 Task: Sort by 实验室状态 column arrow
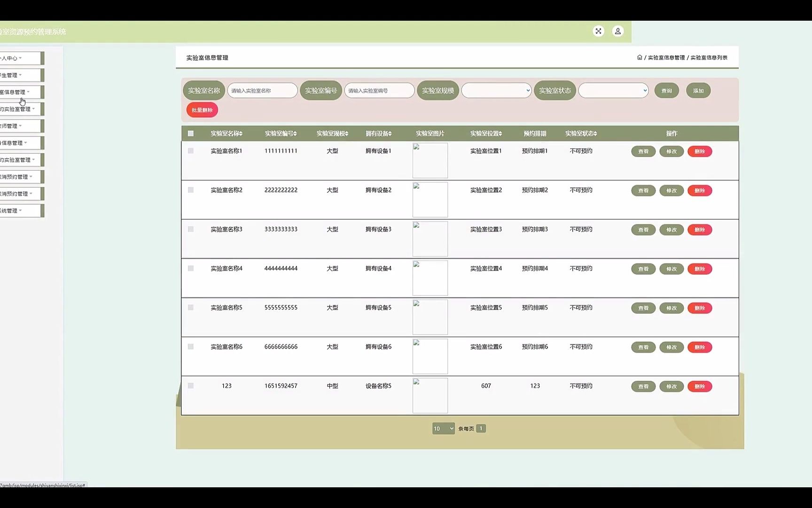(x=595, y=134)
